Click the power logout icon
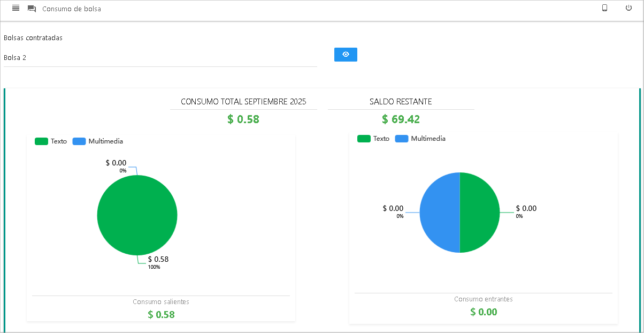 [628, 8]
